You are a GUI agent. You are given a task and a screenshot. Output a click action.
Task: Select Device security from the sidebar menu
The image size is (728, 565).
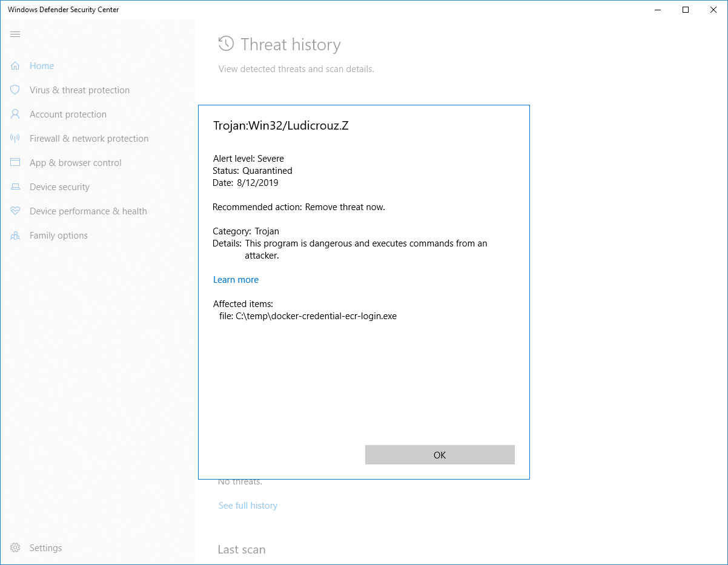point(59,187)
